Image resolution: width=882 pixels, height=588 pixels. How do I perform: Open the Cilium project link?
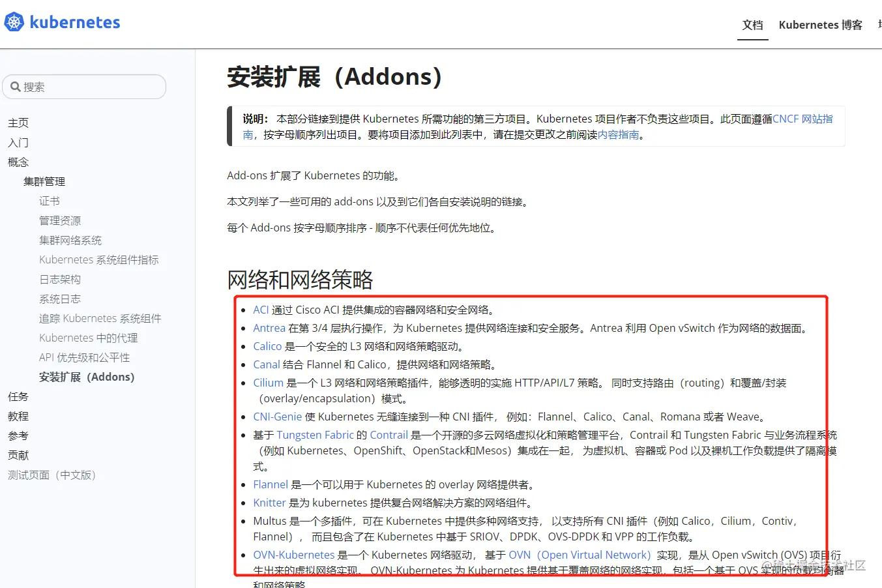(267, 383)
